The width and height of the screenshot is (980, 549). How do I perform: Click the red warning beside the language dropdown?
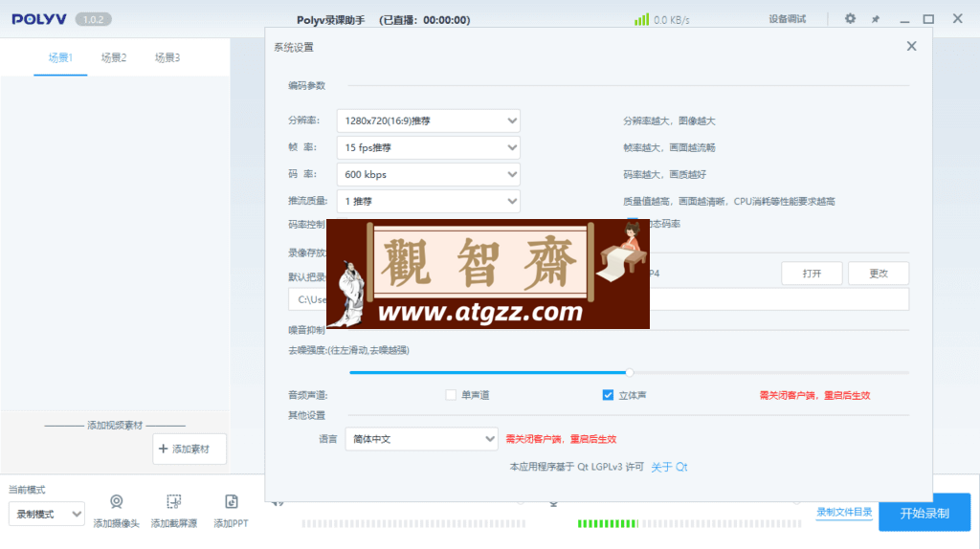[561, 439]
